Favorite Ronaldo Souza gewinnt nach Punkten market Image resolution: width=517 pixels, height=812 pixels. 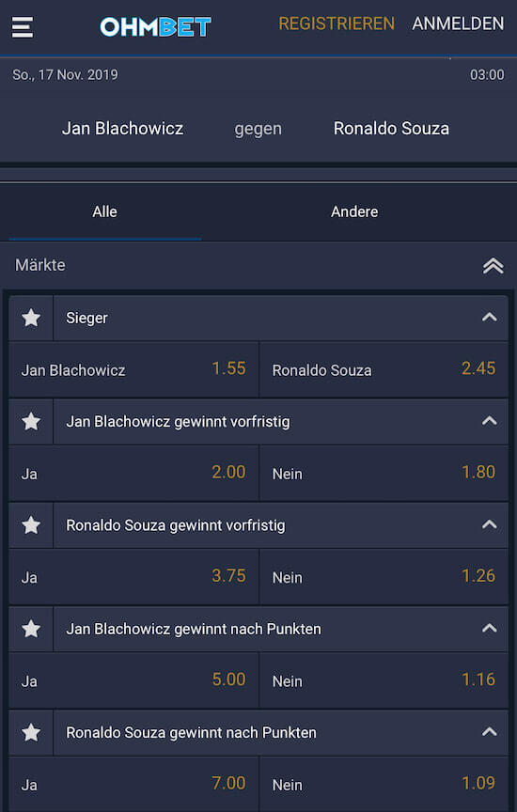click(x=31, y=732)
